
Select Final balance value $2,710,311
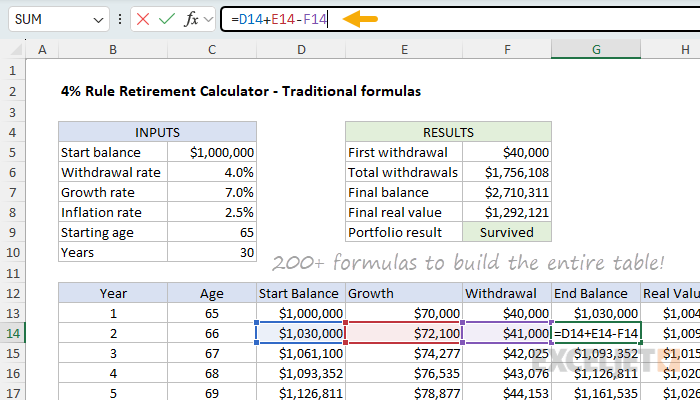click(x=507, y=192)
